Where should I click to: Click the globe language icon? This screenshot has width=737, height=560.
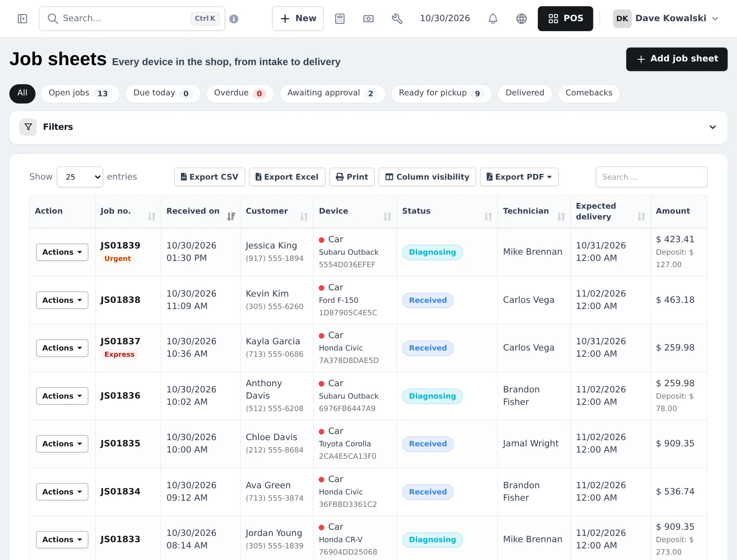(x=522, y=19)
